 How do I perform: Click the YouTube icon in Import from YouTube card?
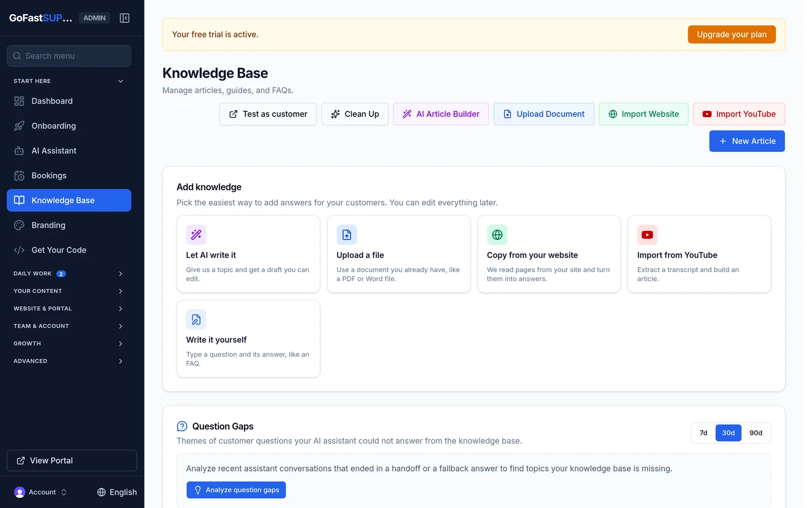pyautogui.click(x=647, y=235)
